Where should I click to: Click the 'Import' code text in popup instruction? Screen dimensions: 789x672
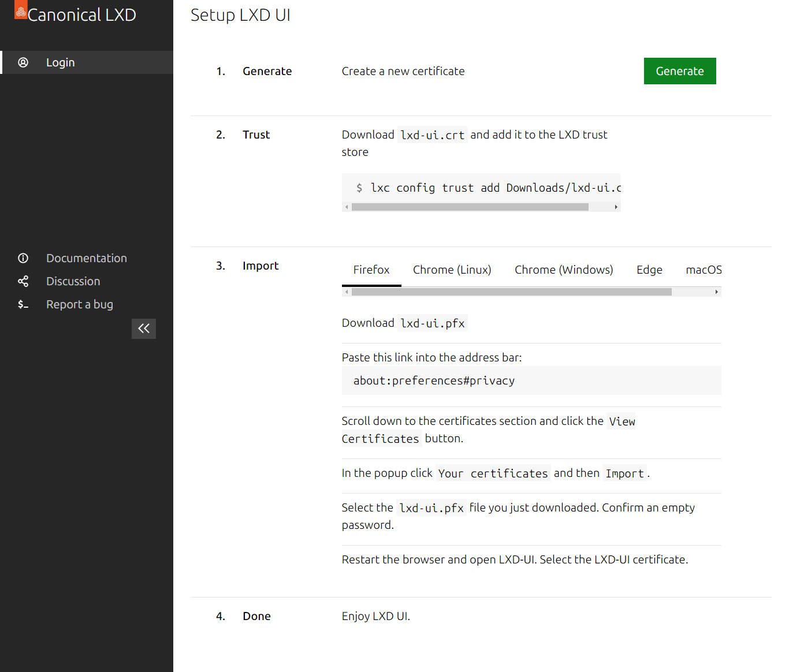tap(624, 473)
